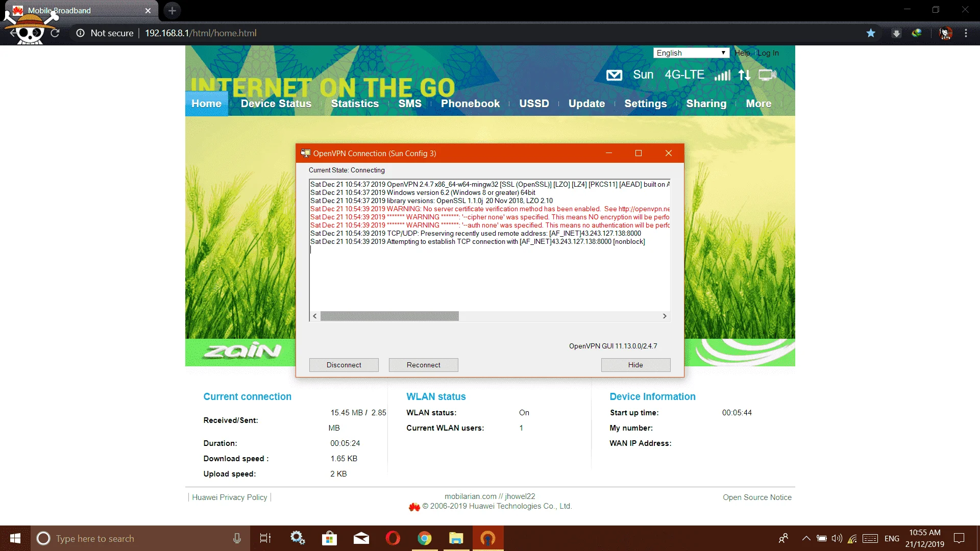Image resolution: width=980 pixels, height=551 pixels.
Task: Click the Help link
Action: tap(742, 53)
